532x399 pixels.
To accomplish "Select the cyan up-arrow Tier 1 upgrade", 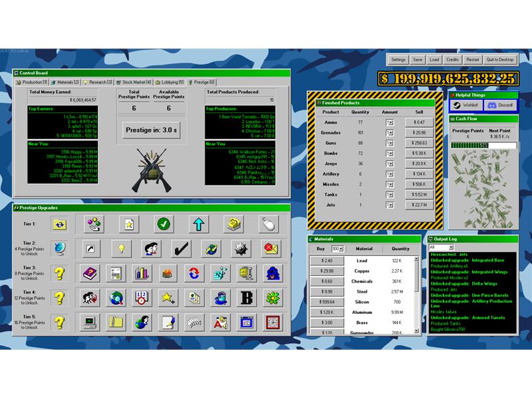I will pos(199,224).
